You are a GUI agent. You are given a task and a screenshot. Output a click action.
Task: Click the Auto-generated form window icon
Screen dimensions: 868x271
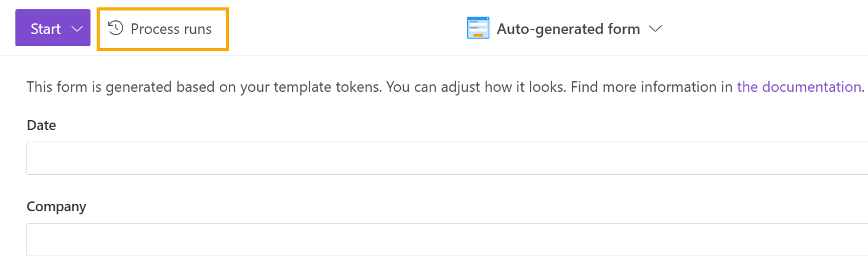478,28
